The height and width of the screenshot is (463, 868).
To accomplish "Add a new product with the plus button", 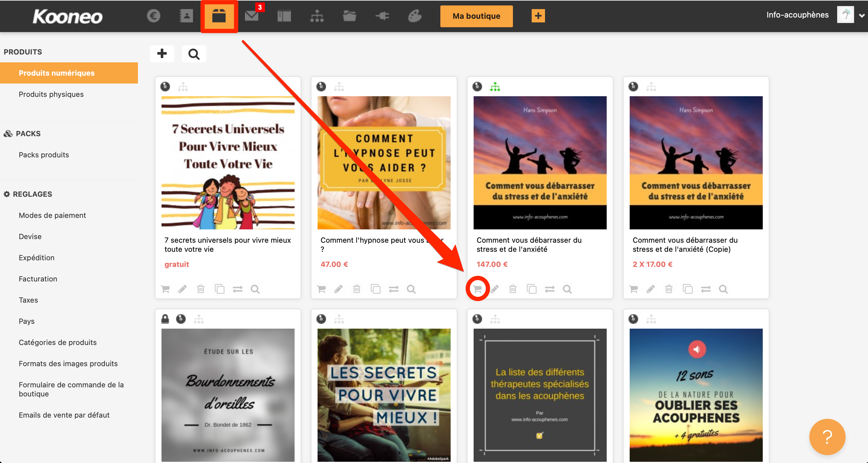I will 162,54.
